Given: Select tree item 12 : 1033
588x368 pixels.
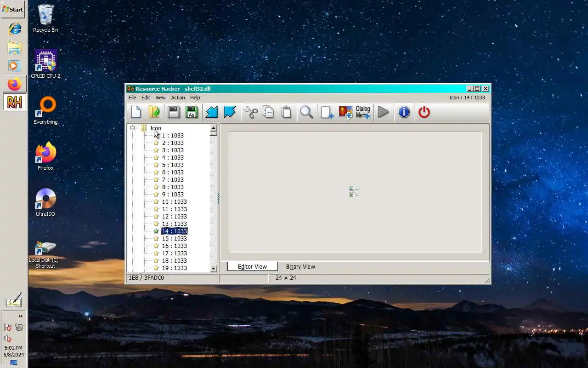Looking at the screenshot, I should tap(174, 217).
